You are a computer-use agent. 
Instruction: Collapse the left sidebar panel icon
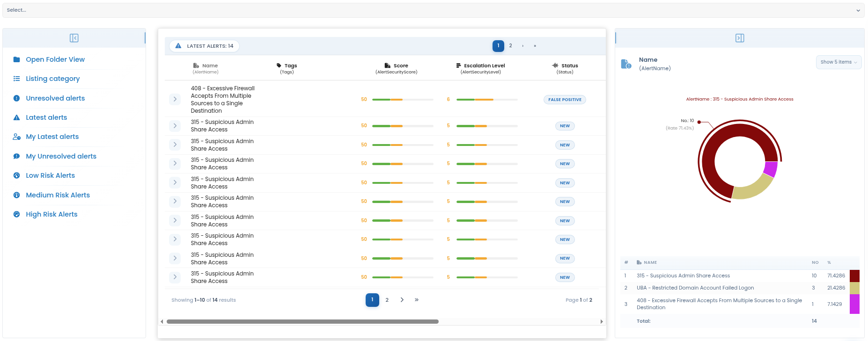click(x=74, y=38)
